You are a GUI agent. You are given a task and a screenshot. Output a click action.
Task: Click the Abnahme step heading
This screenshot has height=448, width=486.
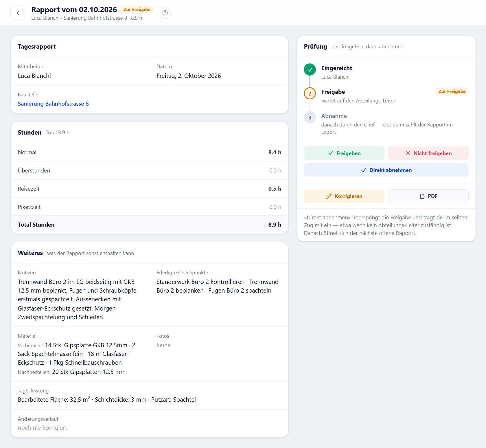[334, 116]
